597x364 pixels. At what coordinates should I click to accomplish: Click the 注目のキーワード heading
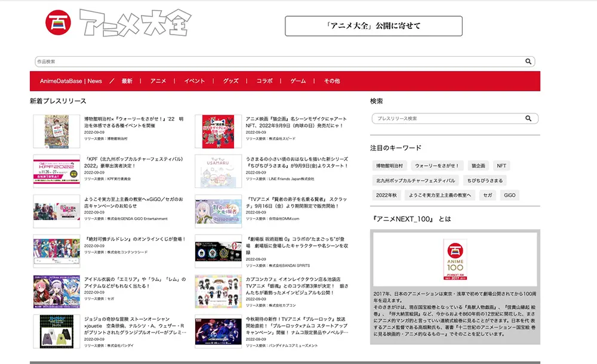[x=396, y=148]
